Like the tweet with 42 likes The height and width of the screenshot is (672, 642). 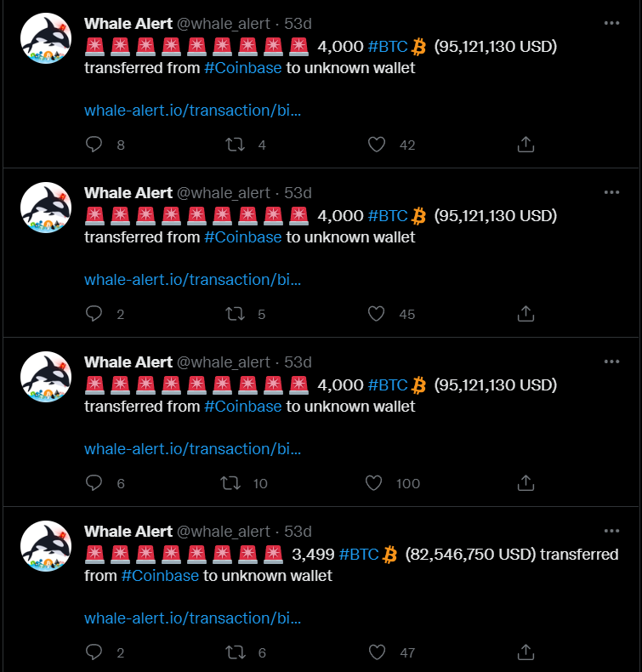(377, 145)
